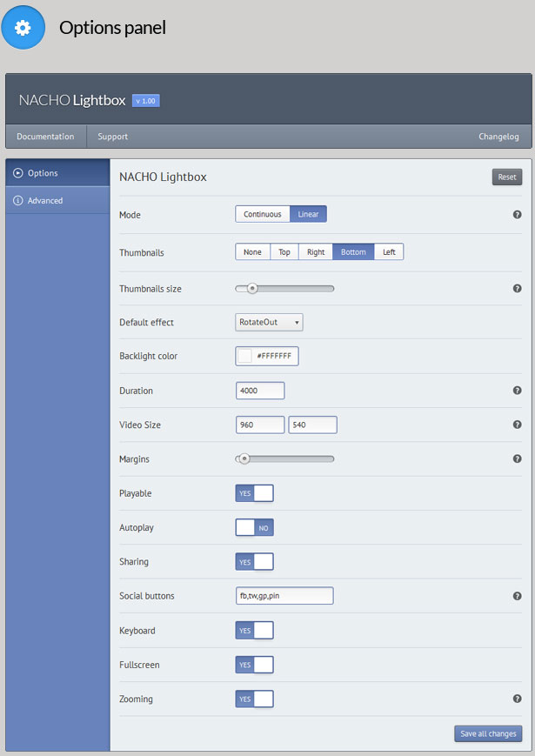Click the Video Size help icon
535x756 pixels.
coord(517,425)
